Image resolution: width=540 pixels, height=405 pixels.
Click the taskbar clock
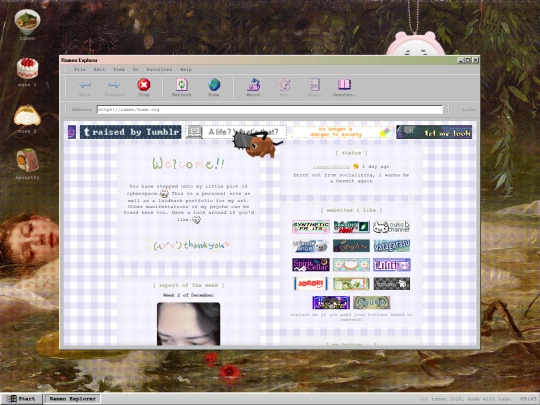[x=528, y=399]
